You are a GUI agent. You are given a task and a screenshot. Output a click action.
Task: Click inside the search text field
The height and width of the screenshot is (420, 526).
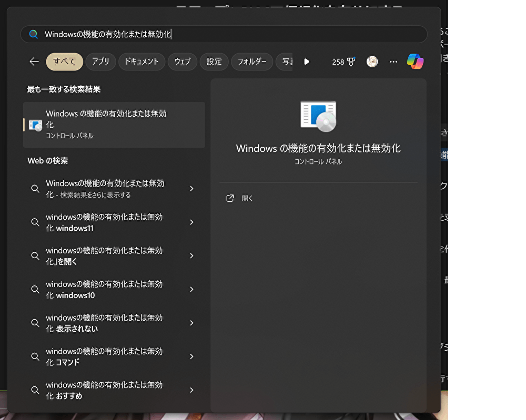(x=224, y=34)
